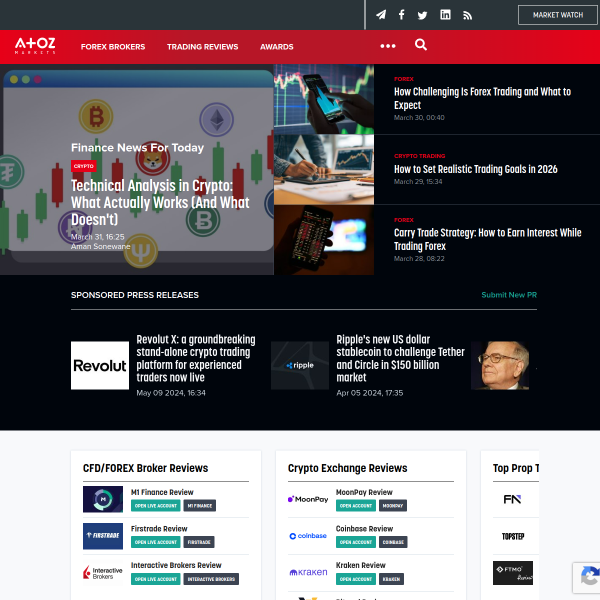This screenshot has height=600, width=600.
Task: Click the INTERACTIVE BROKERS tag button
Action: [211, 579]
